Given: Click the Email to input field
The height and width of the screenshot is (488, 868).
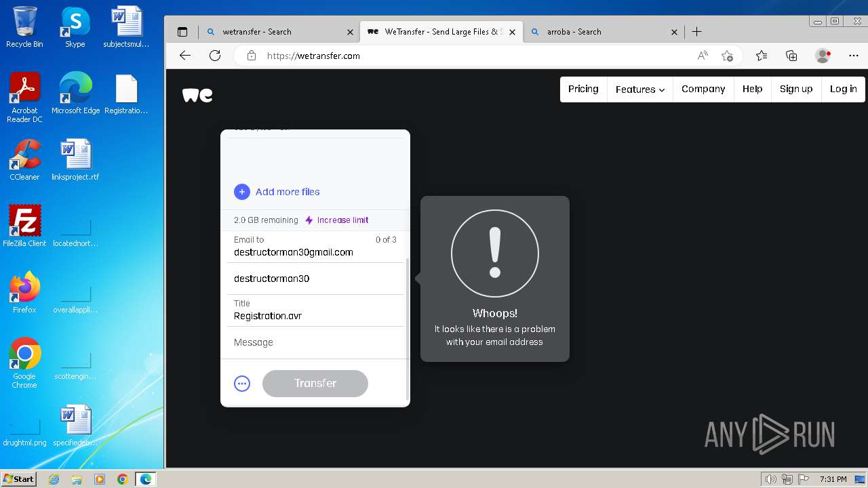Looking at the screenshot, I should coord(315,247).
